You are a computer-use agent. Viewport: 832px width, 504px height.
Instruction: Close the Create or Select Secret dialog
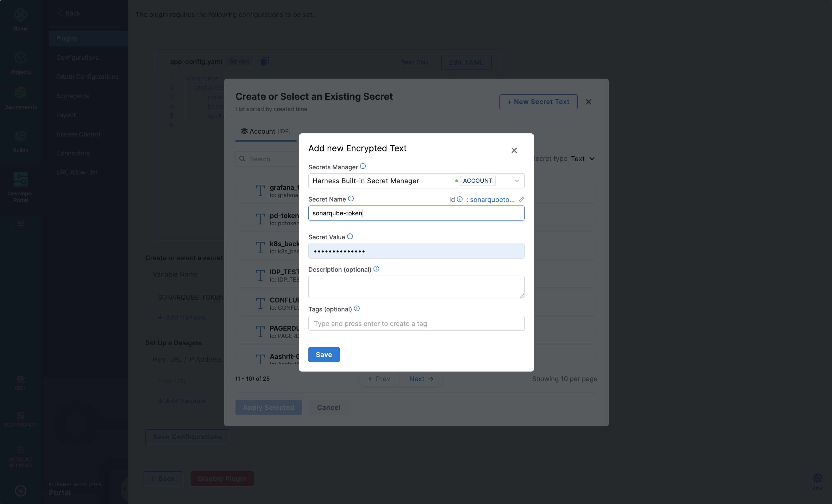click(588, 101)
